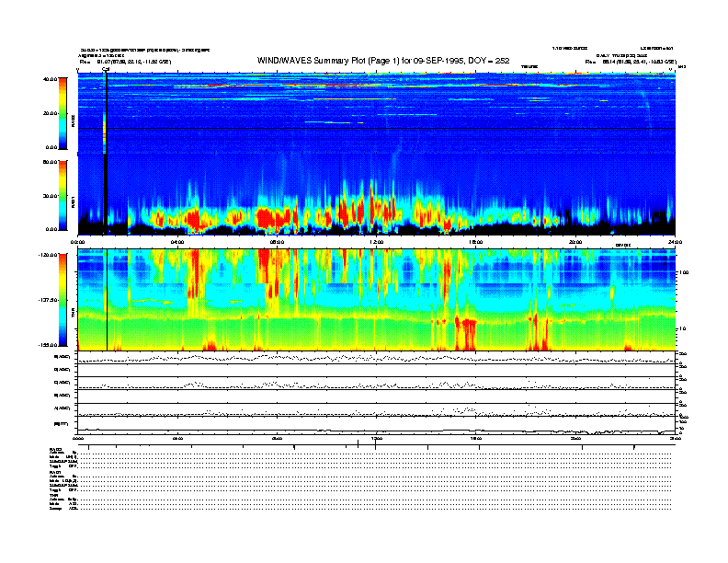The width and height of the screenshot is (728, 563).
Task: Click the RAD1 color scale bar
Action: (63, 195)
